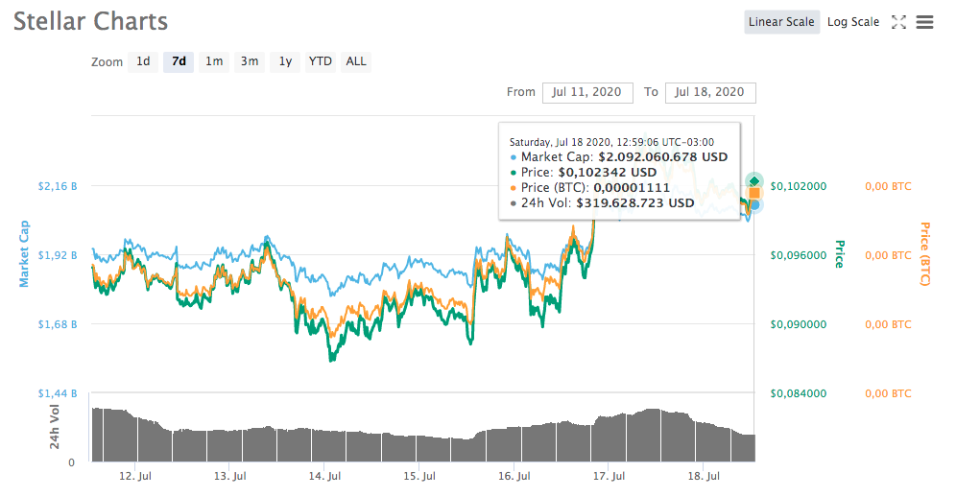Click the Stellar Charts heading

pos(90,21)
